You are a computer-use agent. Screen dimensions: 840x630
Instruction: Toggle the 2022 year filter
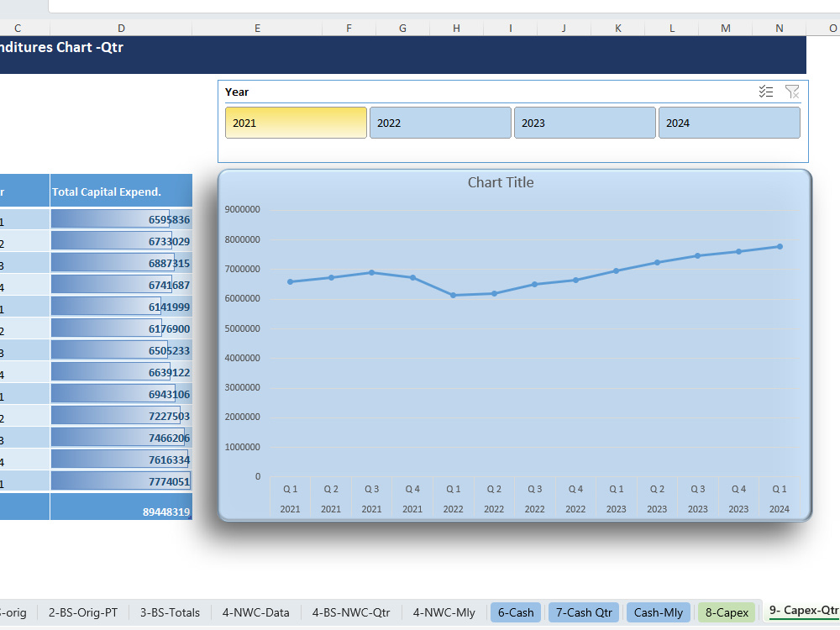point(440,122)
